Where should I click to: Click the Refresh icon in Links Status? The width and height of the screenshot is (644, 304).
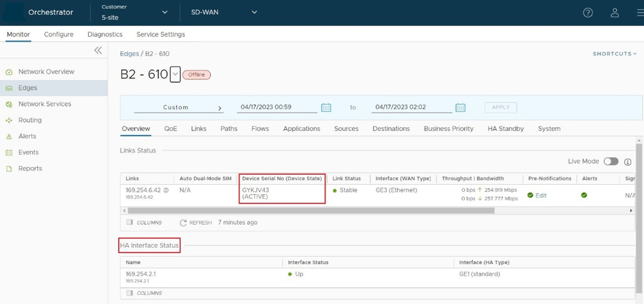(183, 223)
